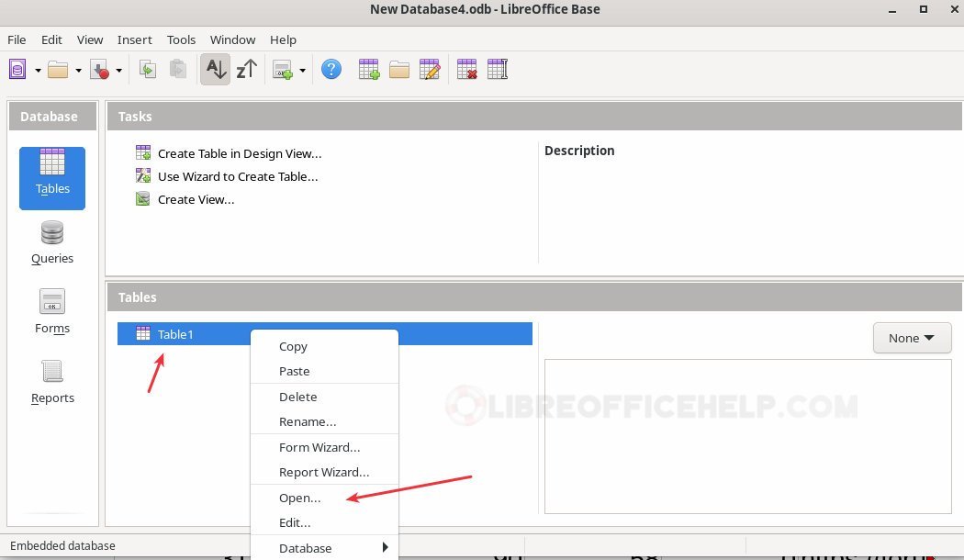Viewport: 964px width, 560px height.
Task: Open the Queries panel
Action: click(x=51, y=242)
